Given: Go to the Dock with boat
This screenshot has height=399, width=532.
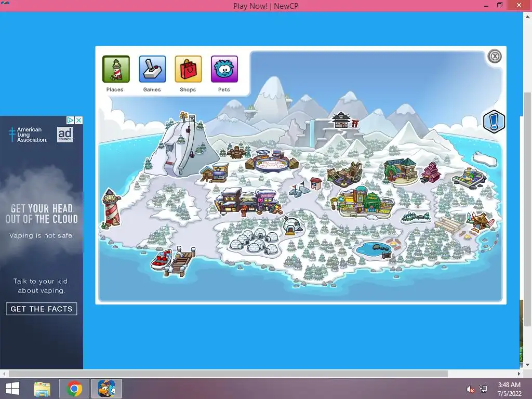Looking at the screenshot, I should [174, 262].
